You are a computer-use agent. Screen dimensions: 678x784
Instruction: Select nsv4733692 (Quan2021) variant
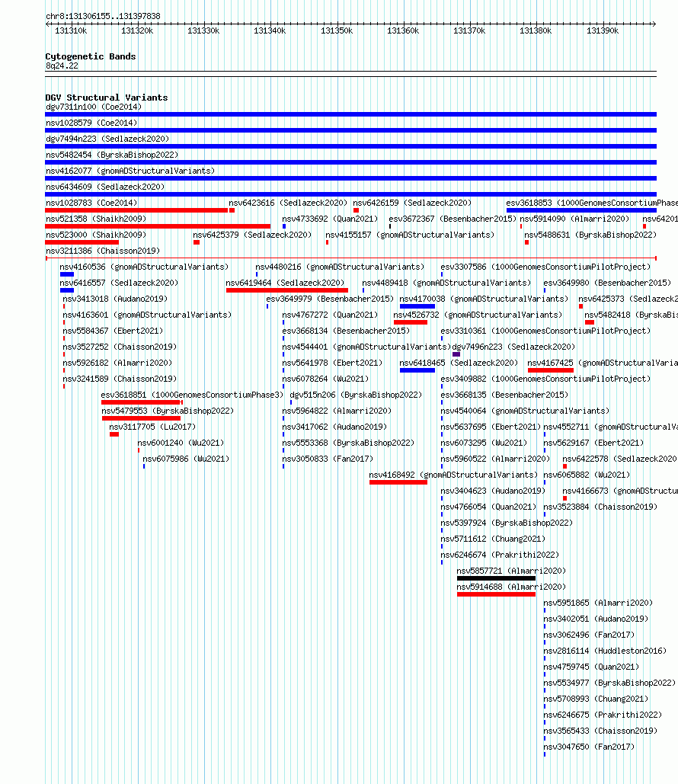point(330,219)
